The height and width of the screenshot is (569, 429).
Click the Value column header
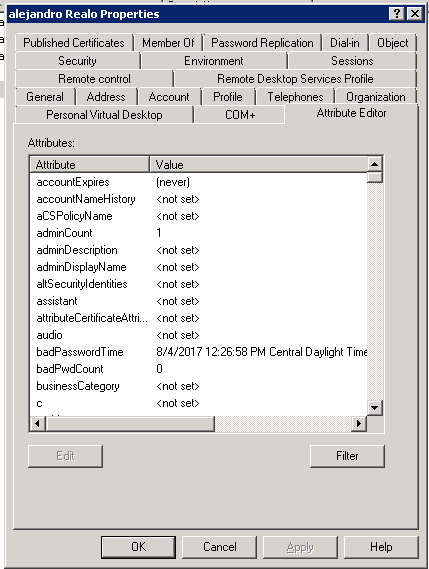(258, 164)
